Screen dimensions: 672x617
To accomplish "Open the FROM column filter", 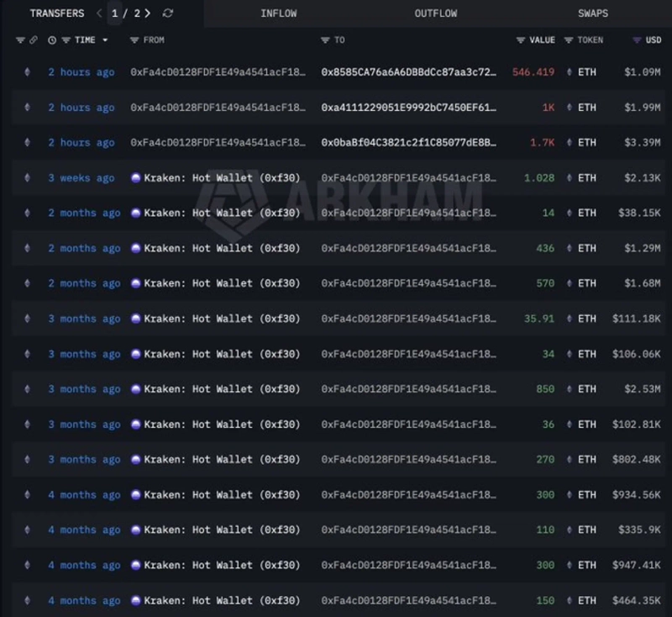I will tap(134, 40).
